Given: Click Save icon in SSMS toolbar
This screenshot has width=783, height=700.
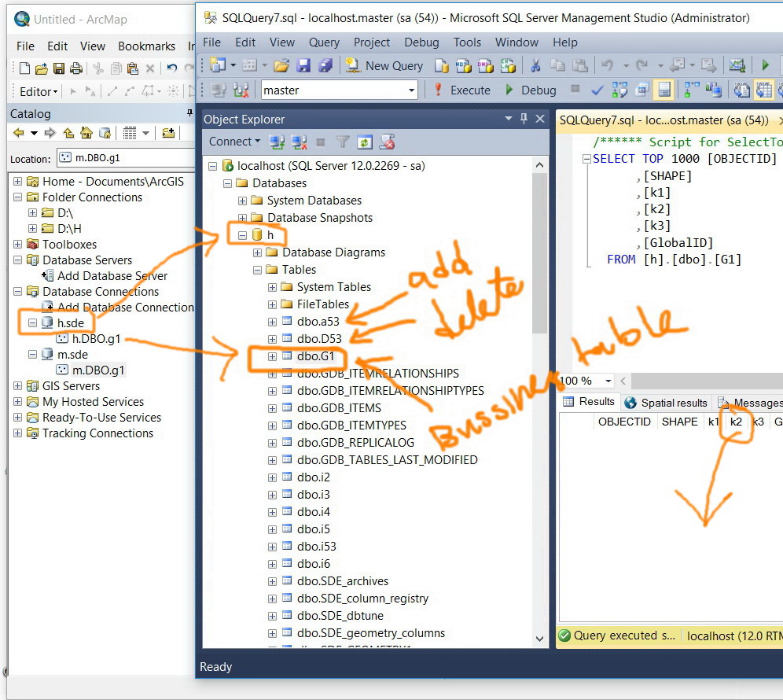Looking at the screenshot, I should point(303,65).
